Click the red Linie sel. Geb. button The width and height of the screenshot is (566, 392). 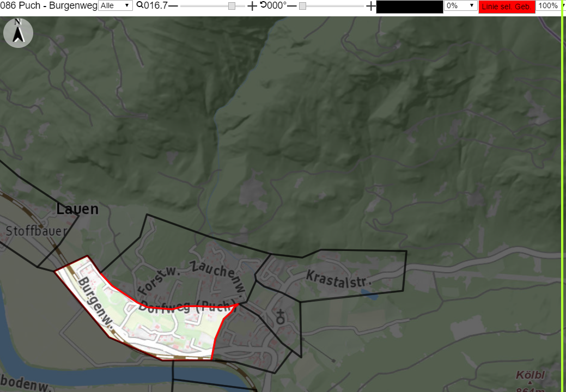(507, 7)
